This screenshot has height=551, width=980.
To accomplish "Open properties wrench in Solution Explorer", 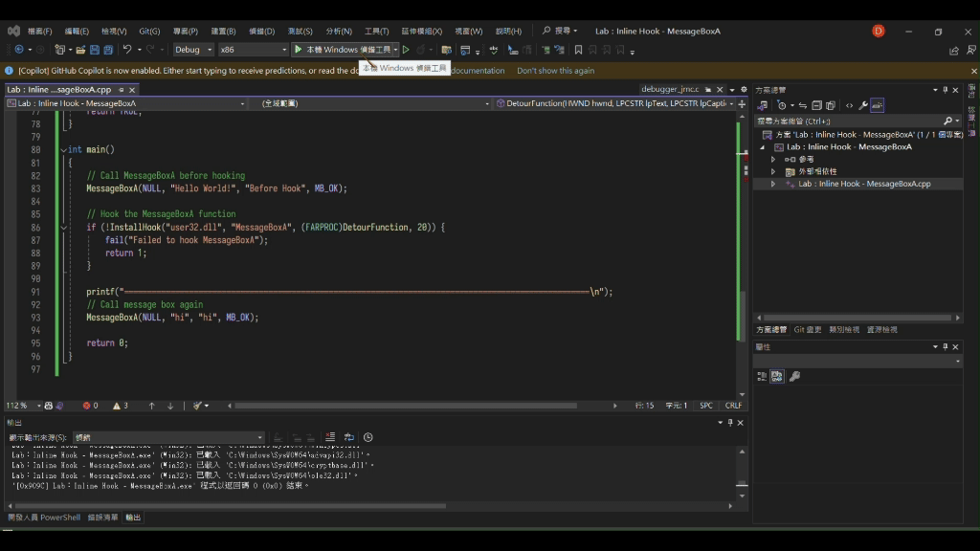I will pyautogui.click(x=863, y=105).
